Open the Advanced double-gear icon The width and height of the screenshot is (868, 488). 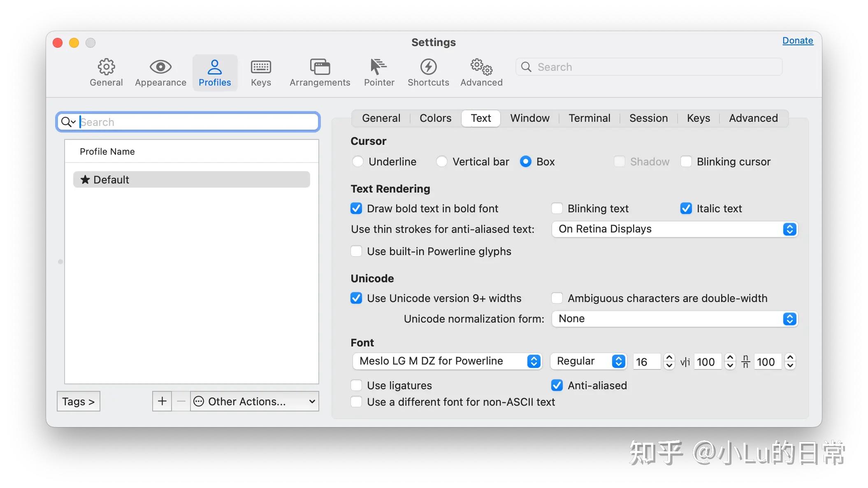point(481,67)
